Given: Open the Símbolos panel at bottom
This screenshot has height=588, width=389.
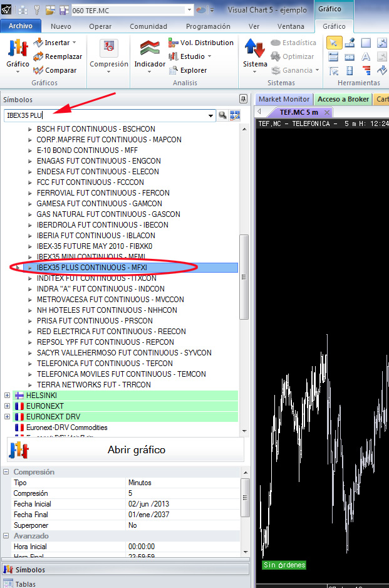Looking at the screenshot, I should (x=125, y=570).
